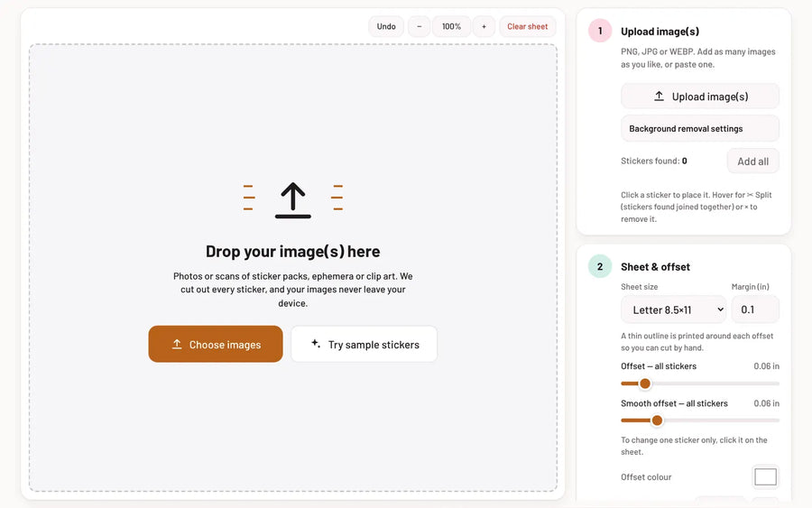Open the Offset colour swatch
The width and height of the screenshot is (812, 508).
(765, 477)
